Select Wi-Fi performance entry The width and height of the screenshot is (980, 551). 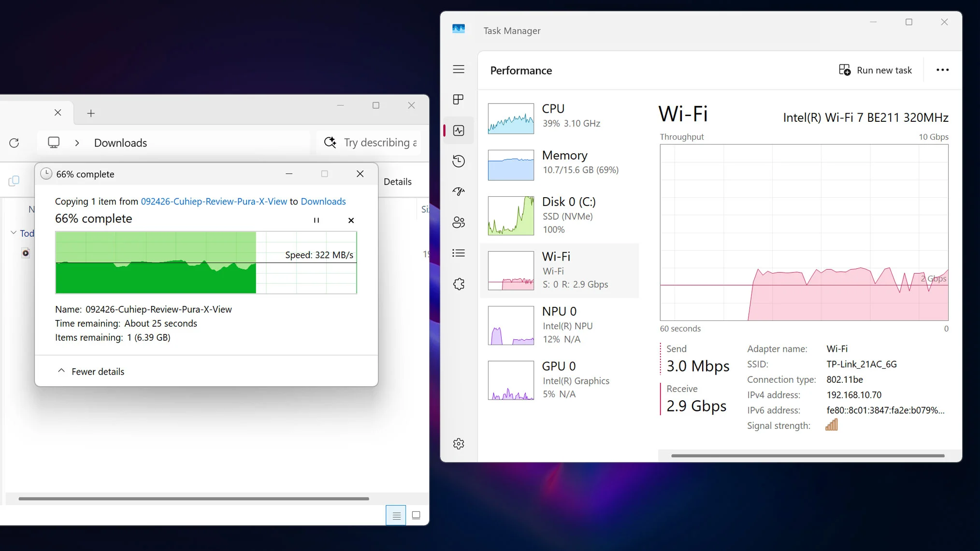click(x=560, y=270)
